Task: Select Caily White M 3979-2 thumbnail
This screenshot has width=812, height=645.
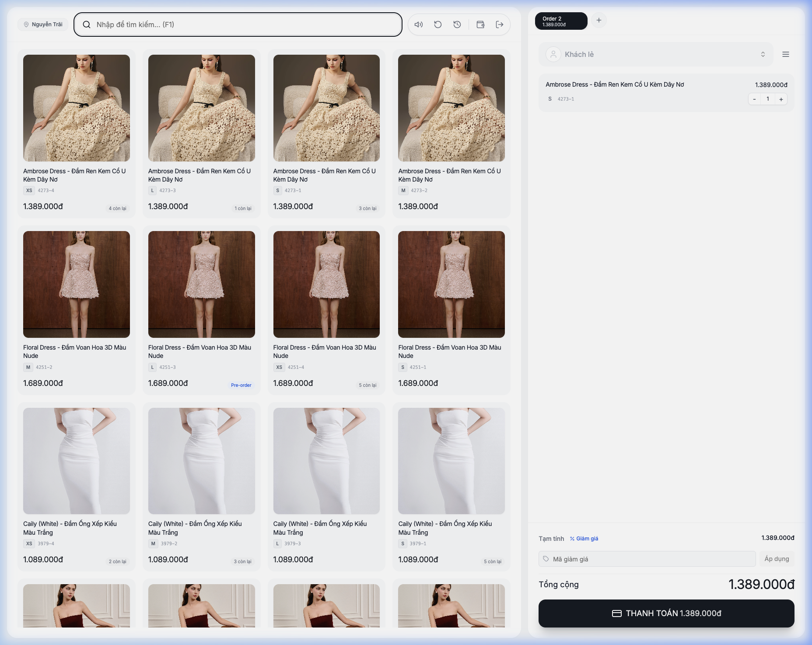Action: [x=202, y=461]
